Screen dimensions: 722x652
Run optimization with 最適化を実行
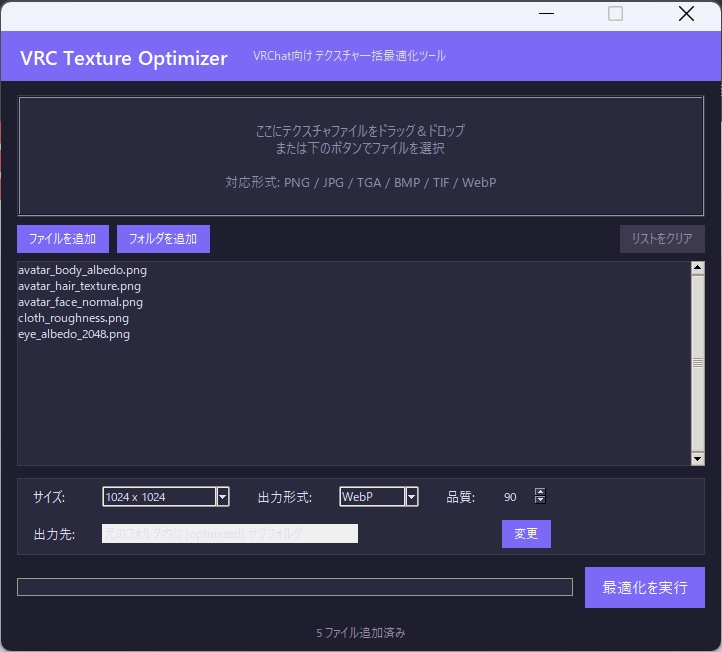[645, 588]
